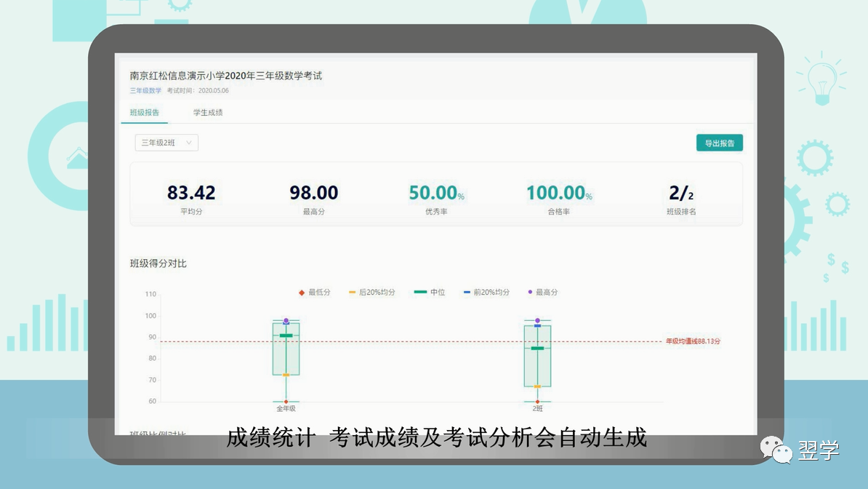The height and width of the screenshot is (489, 868).
Task: Toggle the 后20%均分 legend item
Action: 372,293
